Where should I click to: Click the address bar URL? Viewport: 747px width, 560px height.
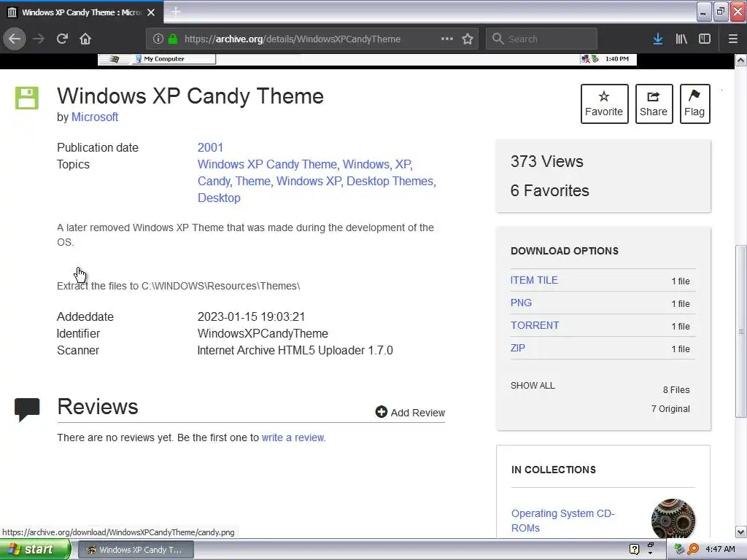tap(292, 39)
